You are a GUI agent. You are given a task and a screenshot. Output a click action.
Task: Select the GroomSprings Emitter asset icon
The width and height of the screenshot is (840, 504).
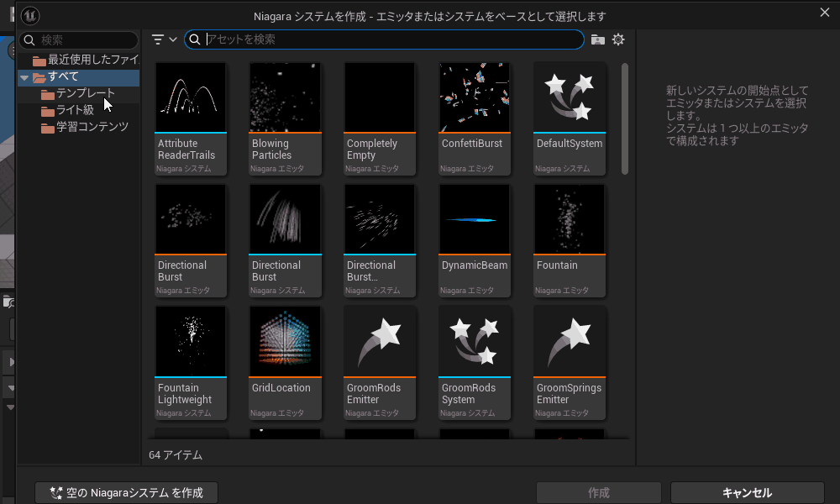click(x=570, y=340)
